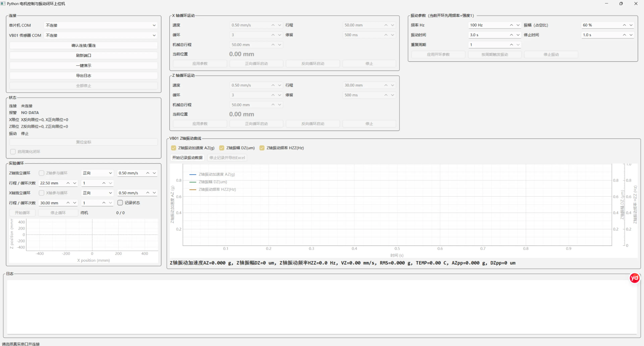
Task: Increase X独立循环 speed 0.50 mm/s up arrow
Action: [148, 193]
